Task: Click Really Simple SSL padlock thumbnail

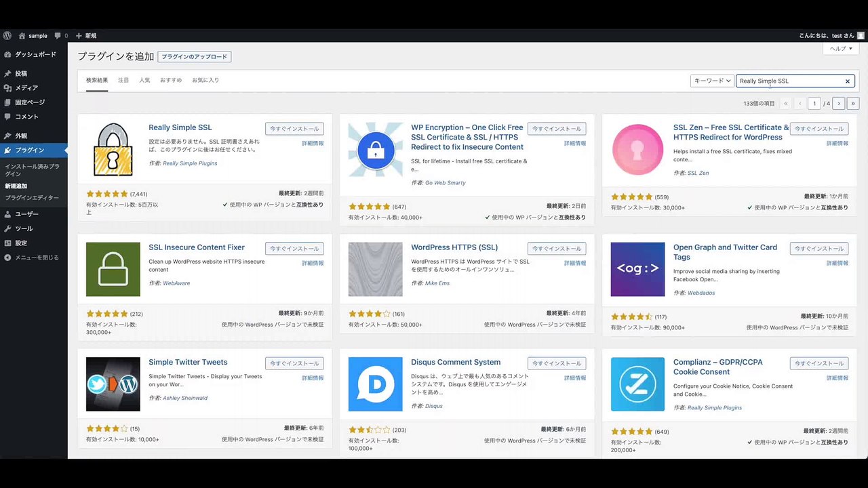Action: point(113,149)
